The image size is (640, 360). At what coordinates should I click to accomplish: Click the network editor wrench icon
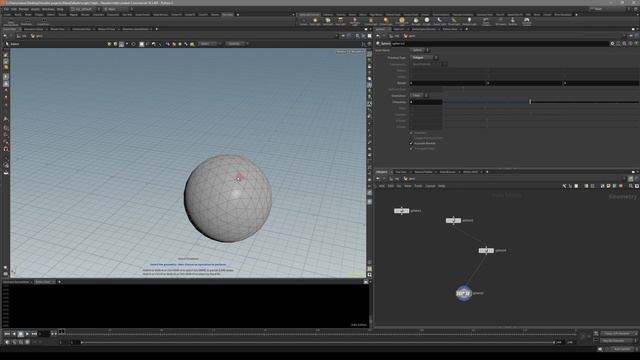click(564, 186)
